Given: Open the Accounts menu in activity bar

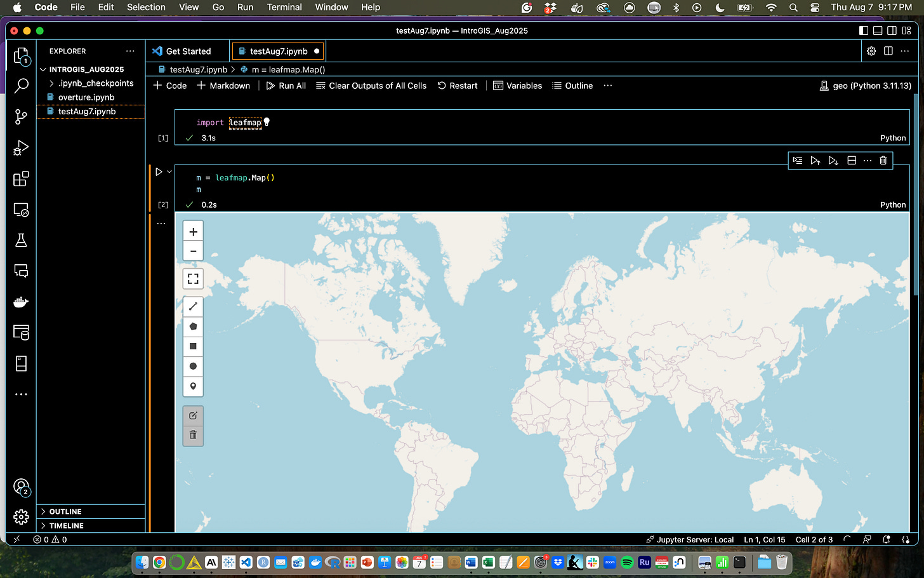Looking at the screenshot, I should coord(21,487).
